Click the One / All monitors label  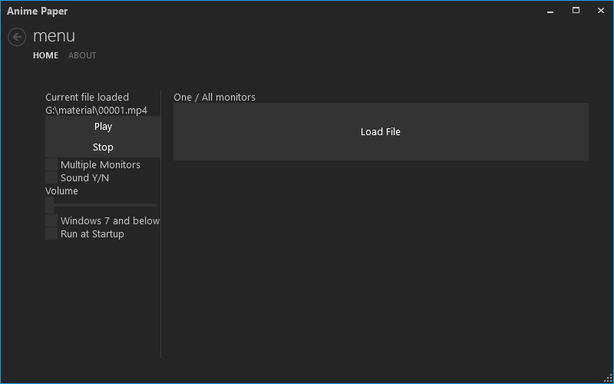pyautogui.click(x=215, y=97)
